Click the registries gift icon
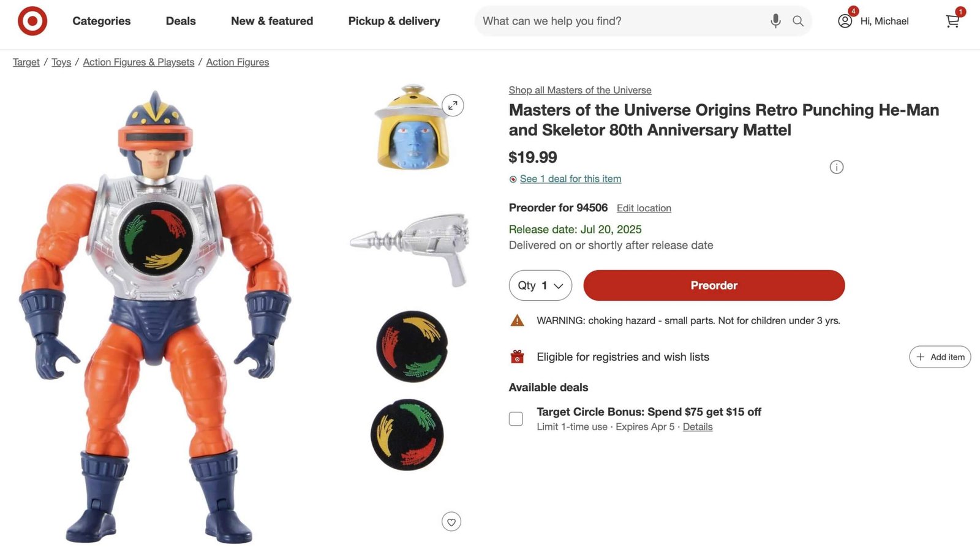Viewport: 980px width, 547px height. click(517, 356)
